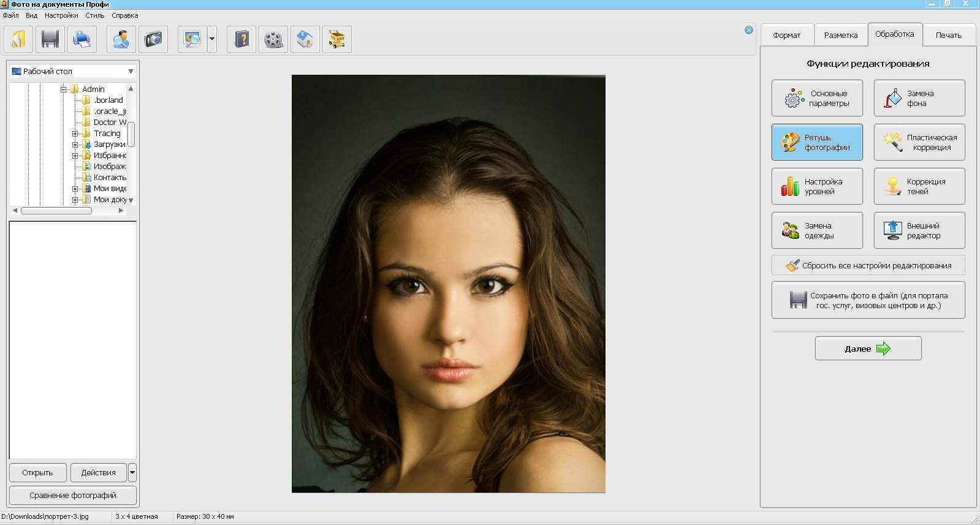Open the dropdown arrow next to Действия
Viewport: 980px width, 525px height.
point(132,472)
